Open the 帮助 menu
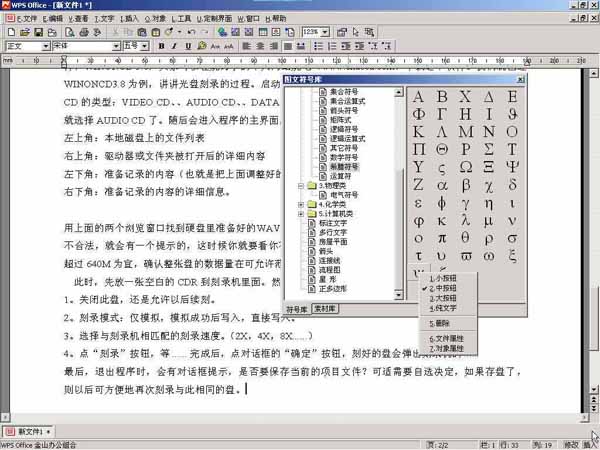This screenshot has width=600, height=450. [x=276, y=19]
